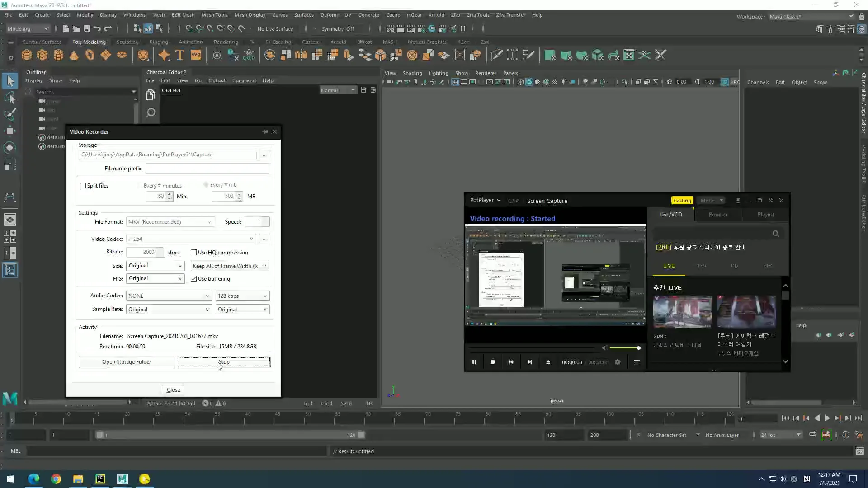
Task: Open the viewport Shading menu
Action: (412, 73)
